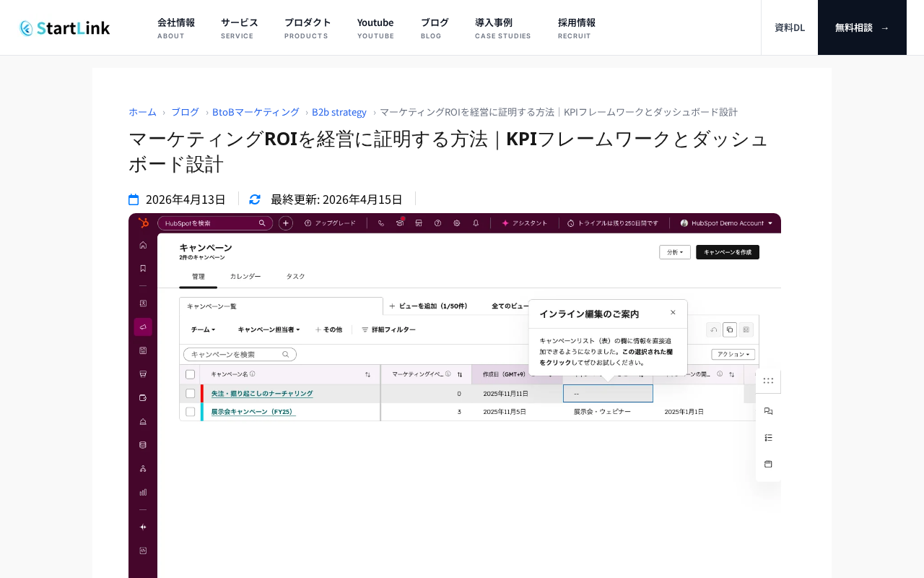Viewport: 924px width, 578px height.
Task: Open the サービス SERVICE menu
Action: (240, 27)
